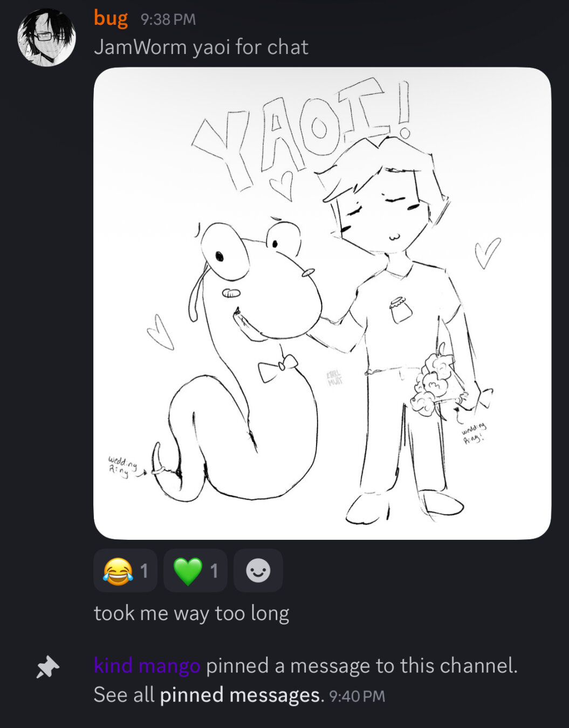Open kind mango's profile from name
The image size is (569, 728).
coord(147,665)
